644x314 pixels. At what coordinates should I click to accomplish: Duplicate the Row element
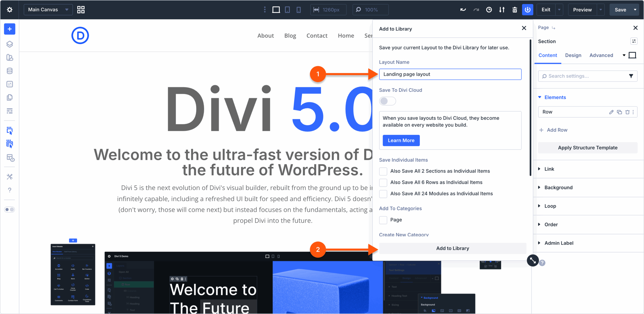coord(619,112)
